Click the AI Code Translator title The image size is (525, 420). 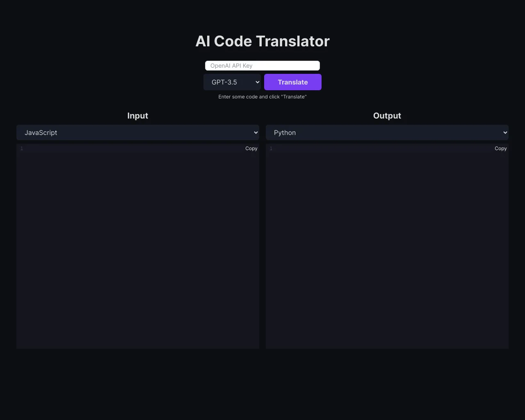(x=262, y=41)
